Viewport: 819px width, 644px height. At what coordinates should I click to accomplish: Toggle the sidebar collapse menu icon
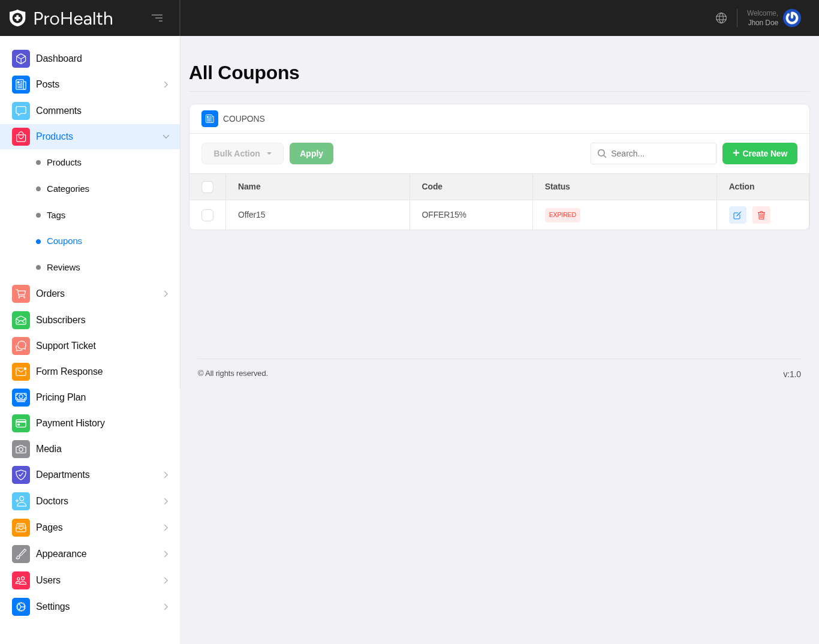(x=157, y=18)
